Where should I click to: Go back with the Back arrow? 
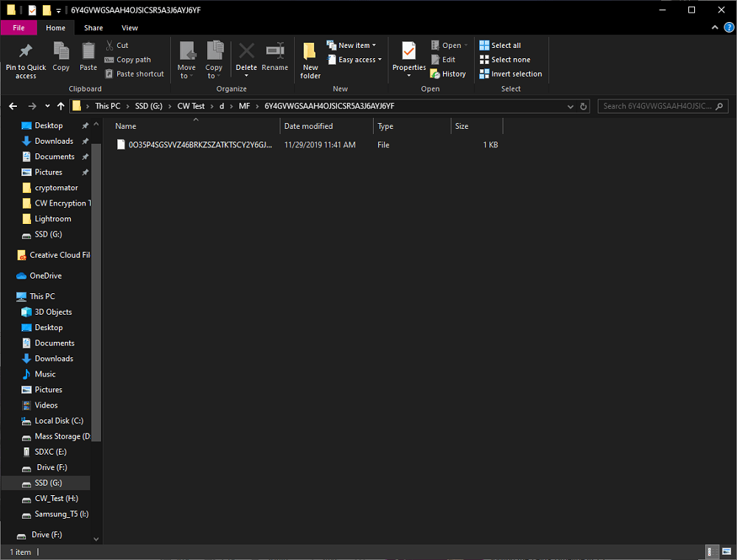point(13,106)
